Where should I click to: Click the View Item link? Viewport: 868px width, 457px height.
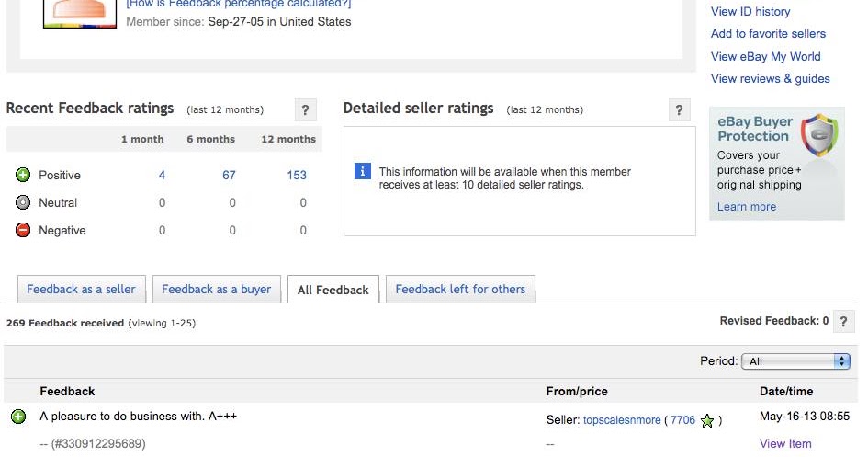[785, 444]
